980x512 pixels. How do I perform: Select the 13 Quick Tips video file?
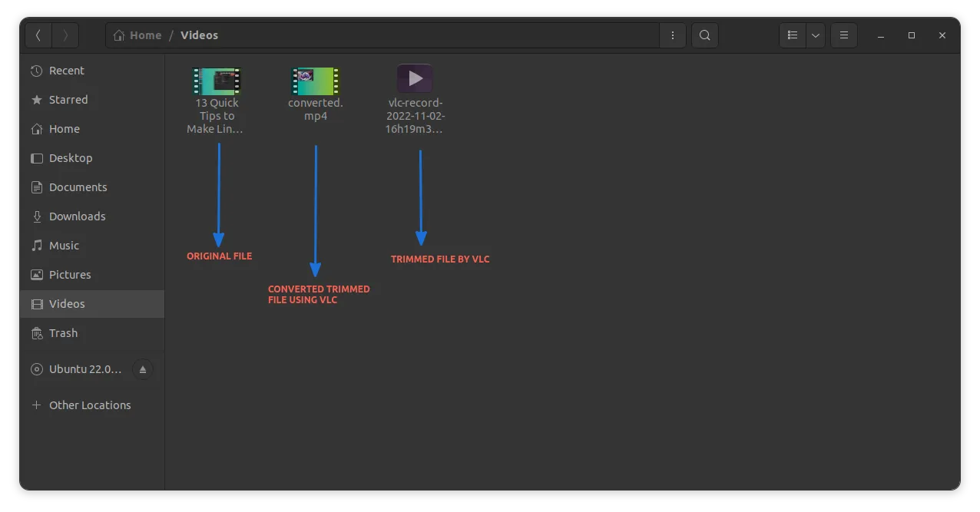(x=217, y=81)
